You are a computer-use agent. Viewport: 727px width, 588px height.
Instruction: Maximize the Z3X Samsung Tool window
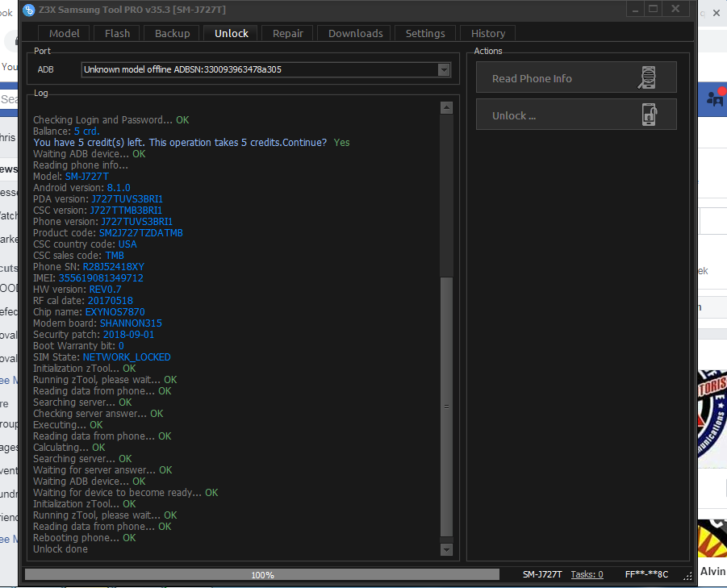[654, 9]
